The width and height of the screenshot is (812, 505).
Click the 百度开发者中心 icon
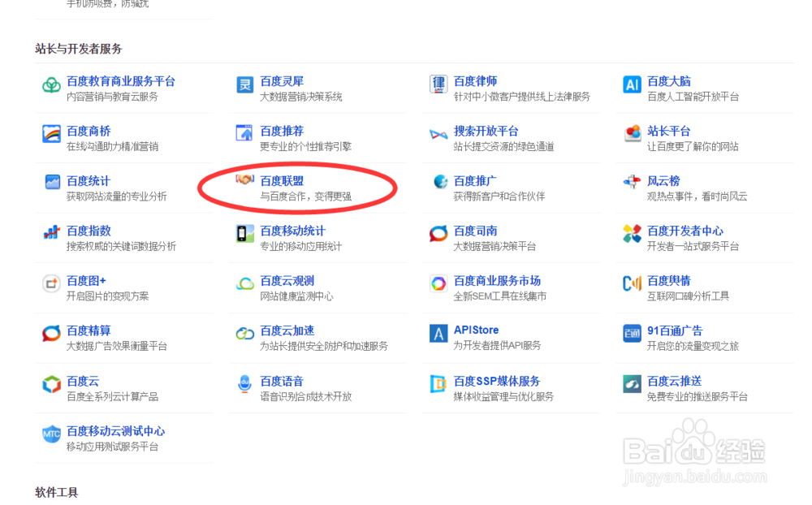(x=632, y=234)
